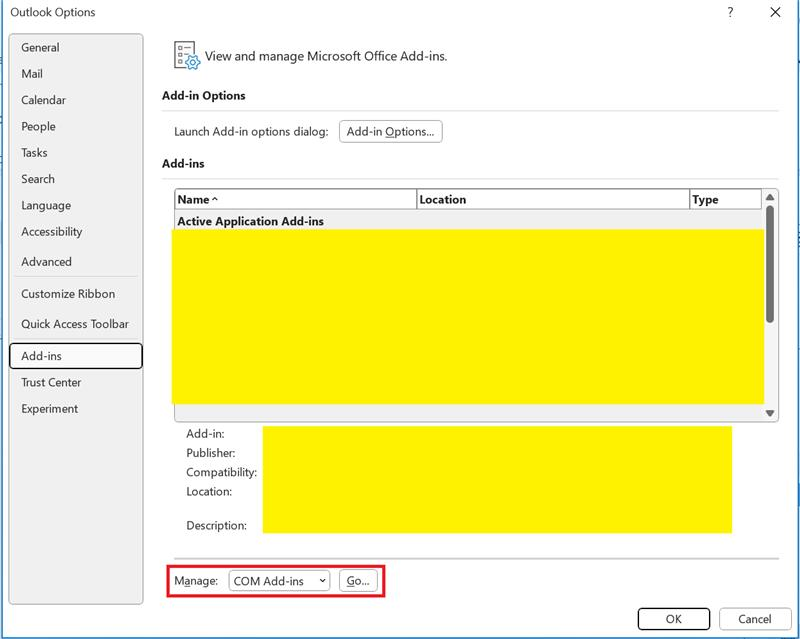Image resolution: width=800 pixels, height=639 pixels.
Task: Open Customize Ribbon settings
Action: coord(76,294)
